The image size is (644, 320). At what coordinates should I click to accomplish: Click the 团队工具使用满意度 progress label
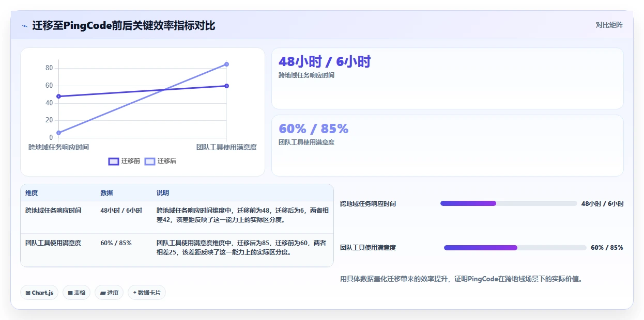(x=368, y=248)
